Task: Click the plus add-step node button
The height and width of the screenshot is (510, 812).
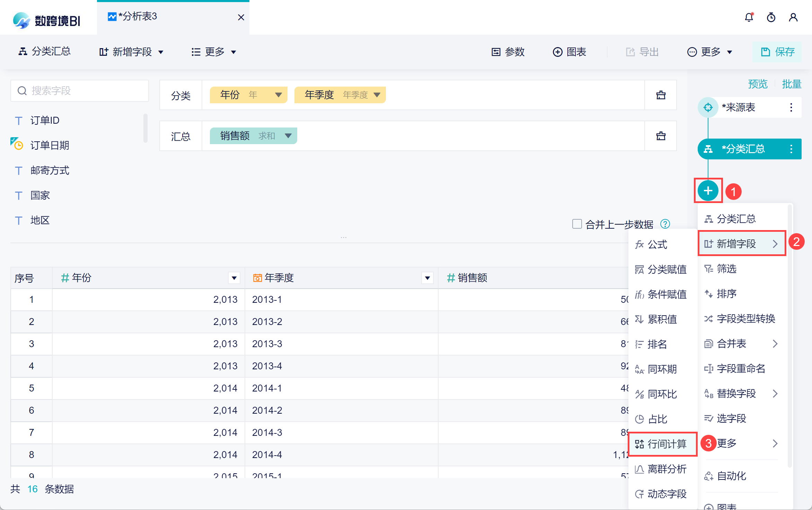Action: (708, 191)
